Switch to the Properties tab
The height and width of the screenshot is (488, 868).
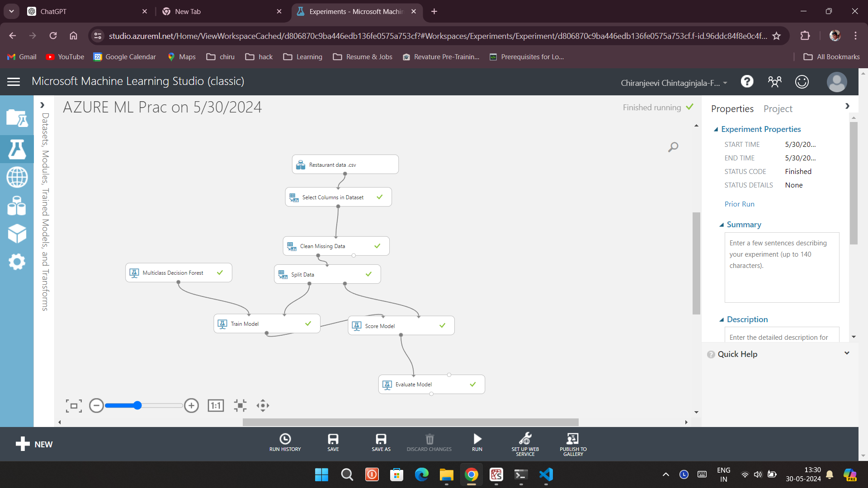click(x=732, y=109)
